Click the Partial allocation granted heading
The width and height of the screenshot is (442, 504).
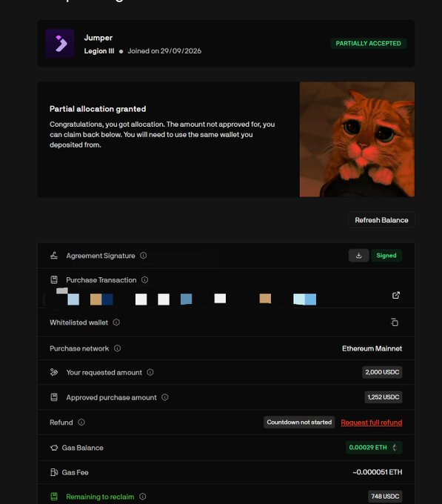98,109
